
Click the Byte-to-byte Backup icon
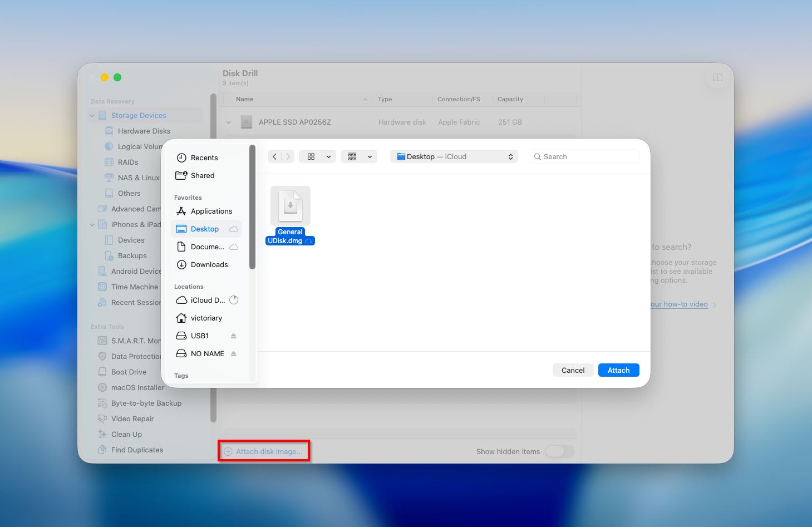[102, 403]
